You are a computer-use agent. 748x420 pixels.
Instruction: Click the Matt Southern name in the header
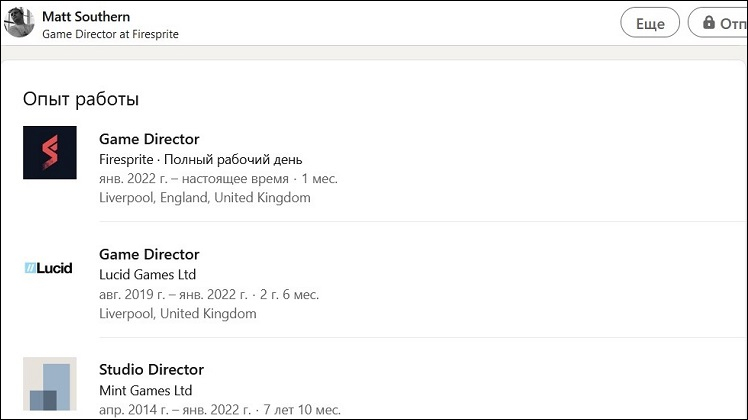click(86, 17)
